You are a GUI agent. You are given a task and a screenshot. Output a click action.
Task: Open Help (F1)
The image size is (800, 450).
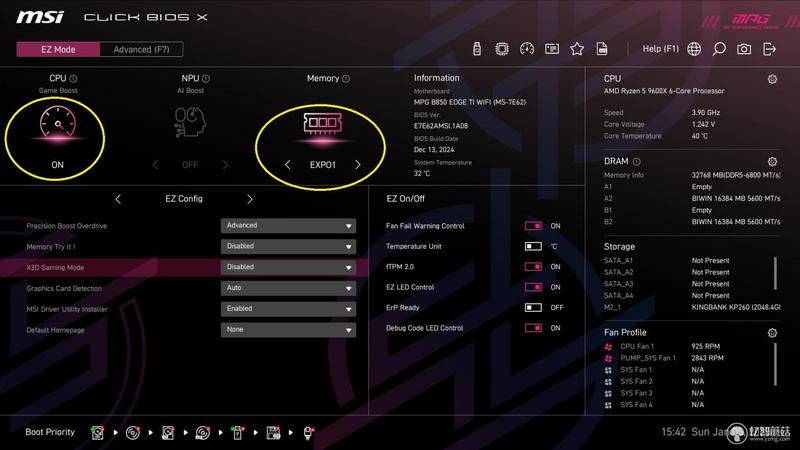pyautogui.click(x=661, y=49)
